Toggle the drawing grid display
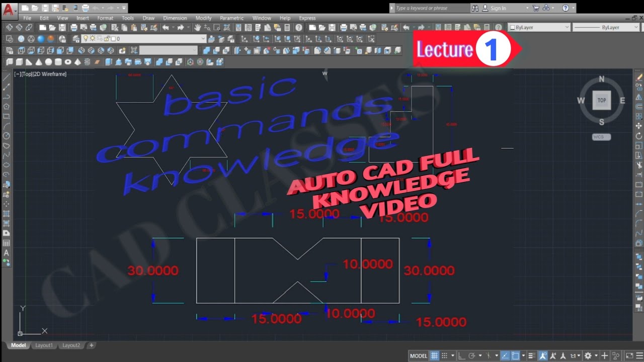The width and height of the screenshot is (644, 362). (434, 356)
